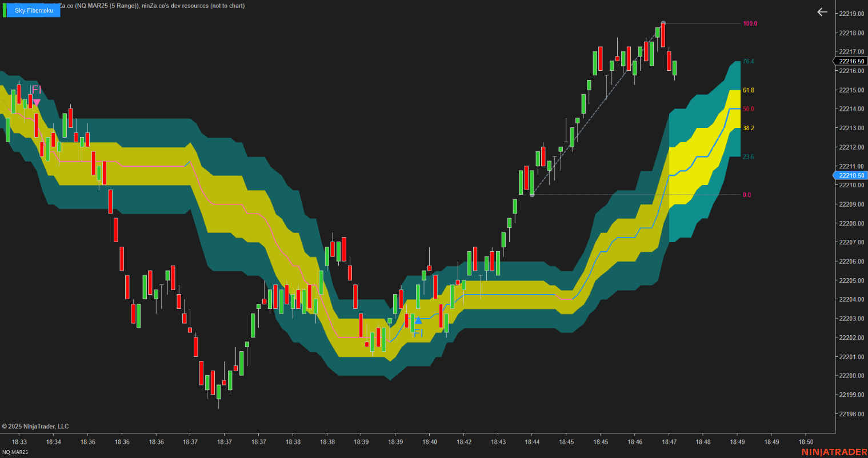Toggle the 50.0 Fibonacci level label

pos(747,109)
